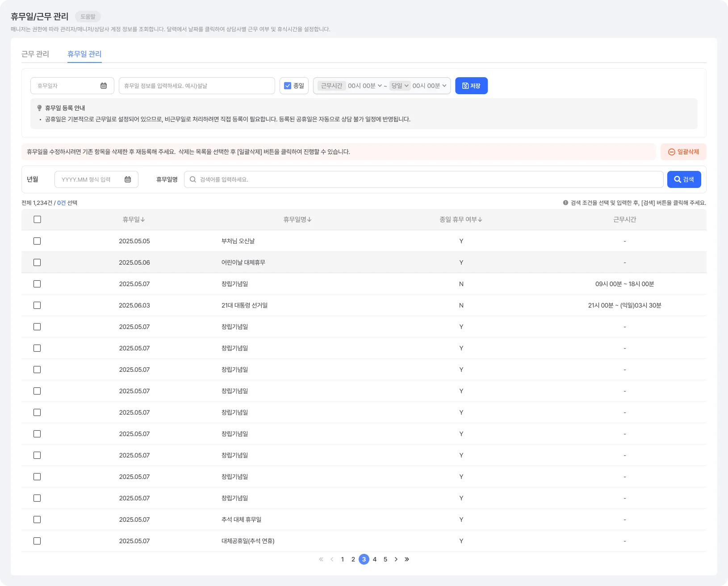The width and height of the screenshot is (728, 586).
Task: Go to page 4 in the pagination
Action: (x=375, y=559)
